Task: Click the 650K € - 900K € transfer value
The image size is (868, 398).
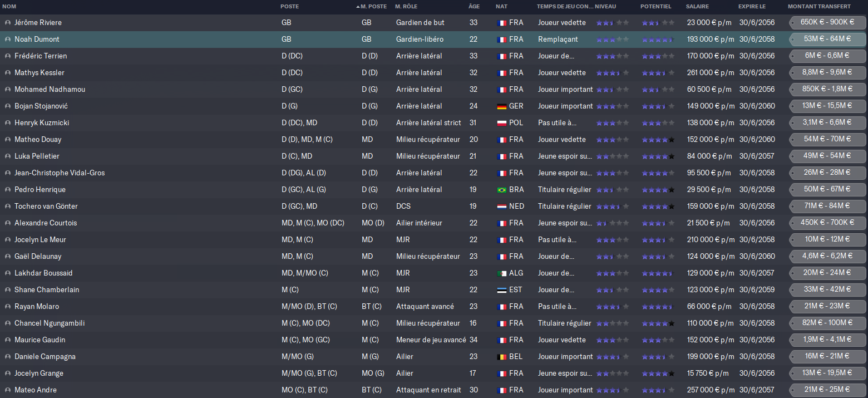Action: [827, 22]
